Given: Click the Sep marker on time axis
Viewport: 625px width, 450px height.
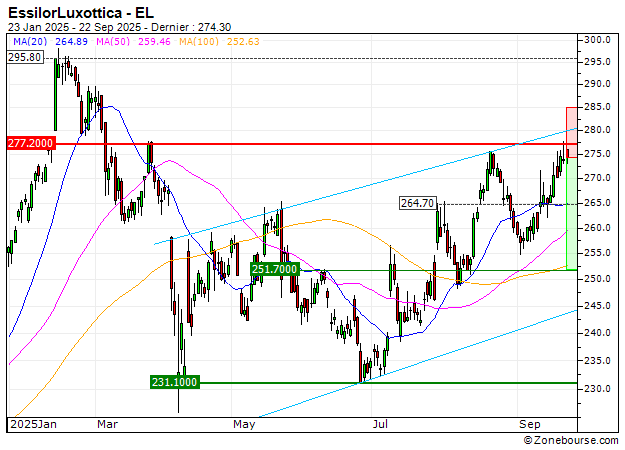Looking at the screenshot, I should (x=529, y=425).
